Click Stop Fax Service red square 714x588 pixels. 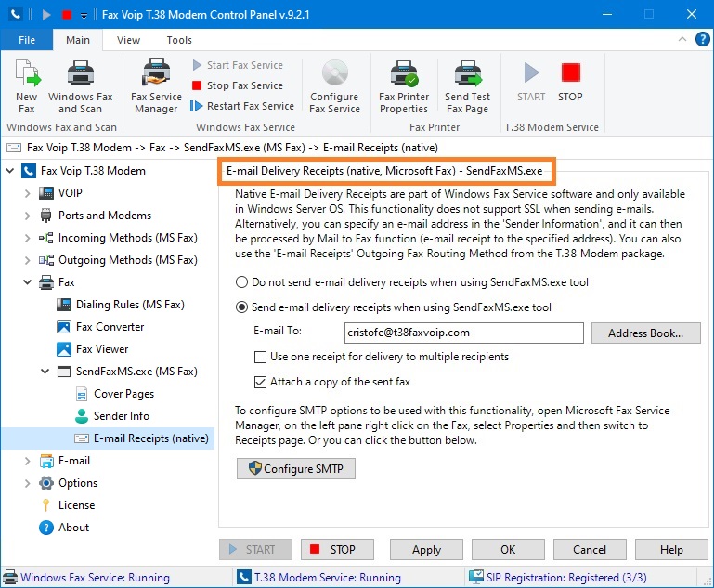[197, 85]
